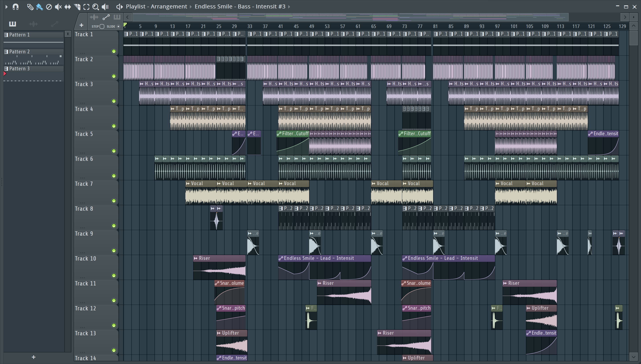The image size is (641, 364).
Task: Select the Slip tool
Action: pos(67,7)
